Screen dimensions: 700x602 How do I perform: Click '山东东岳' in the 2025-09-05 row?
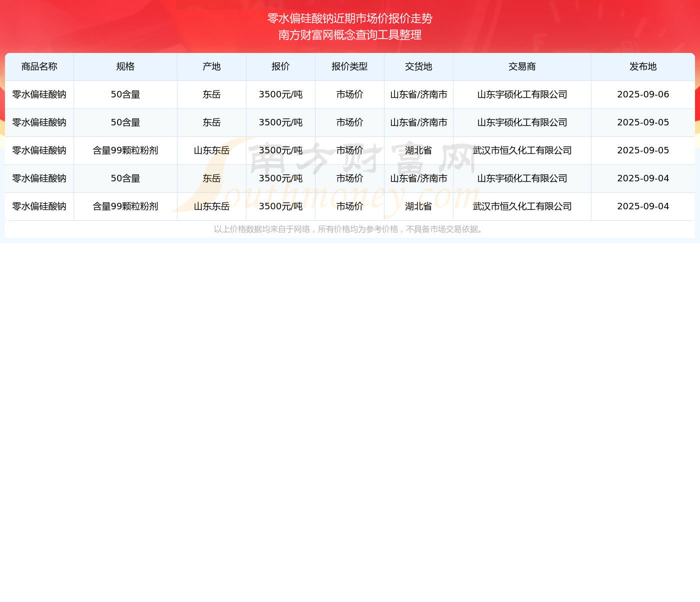point(212,150)
